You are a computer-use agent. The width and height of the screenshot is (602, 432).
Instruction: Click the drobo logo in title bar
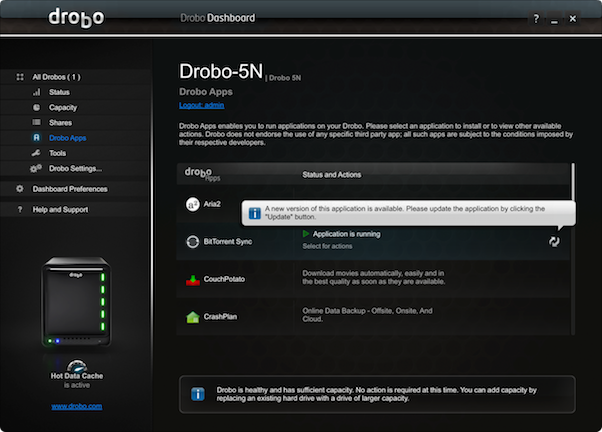[76, 18]
